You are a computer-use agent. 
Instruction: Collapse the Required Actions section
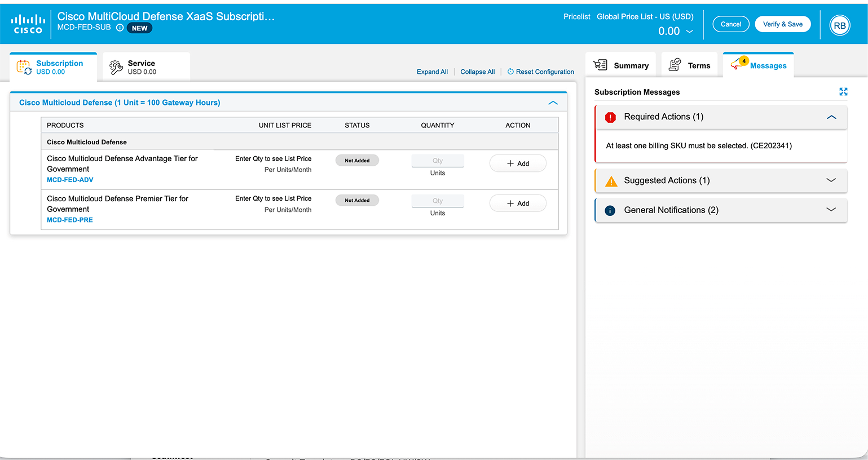[831, 117]
